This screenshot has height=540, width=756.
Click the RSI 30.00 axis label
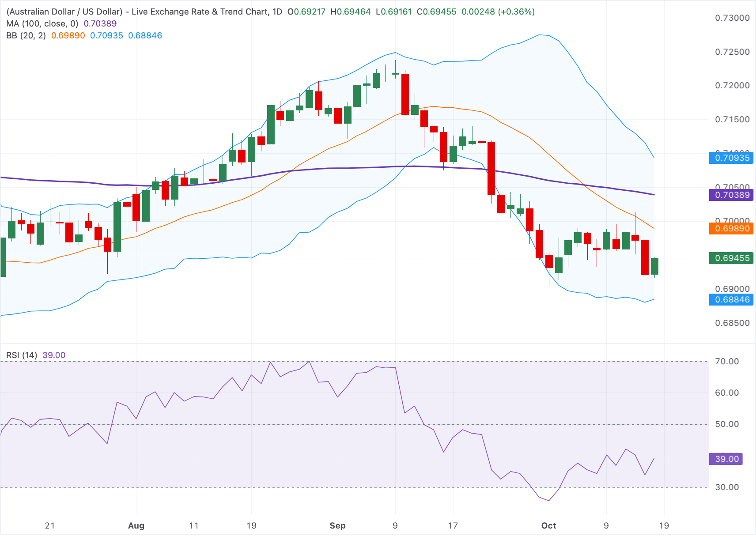point(727,487)
